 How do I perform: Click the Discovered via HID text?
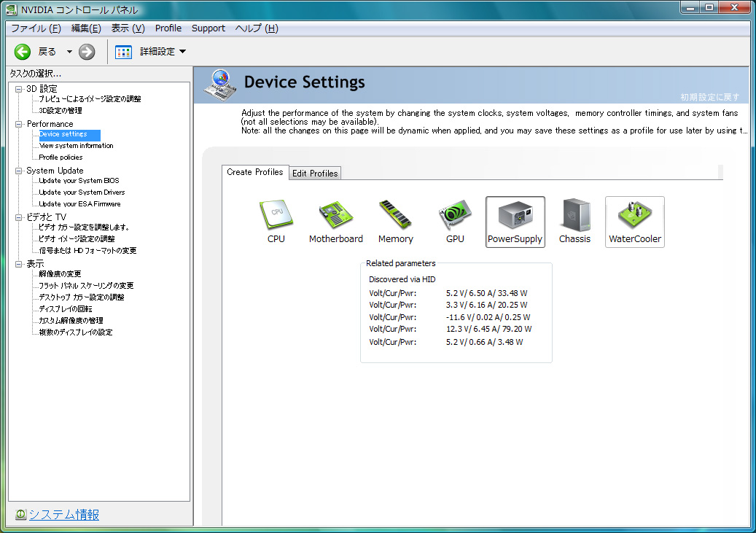(402, 279)
